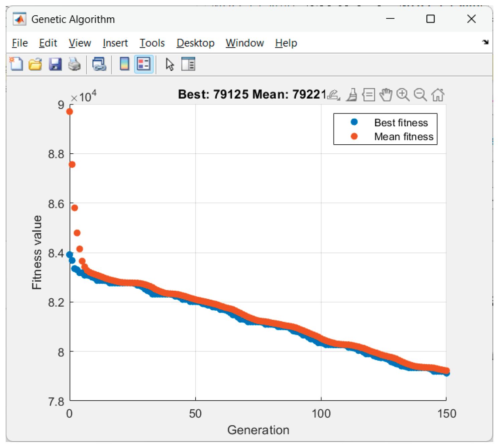This screenshot has width=499, height=448.
Task: Open a file with the folder icon
Action: pyautogui.click(x=35, y=64)
